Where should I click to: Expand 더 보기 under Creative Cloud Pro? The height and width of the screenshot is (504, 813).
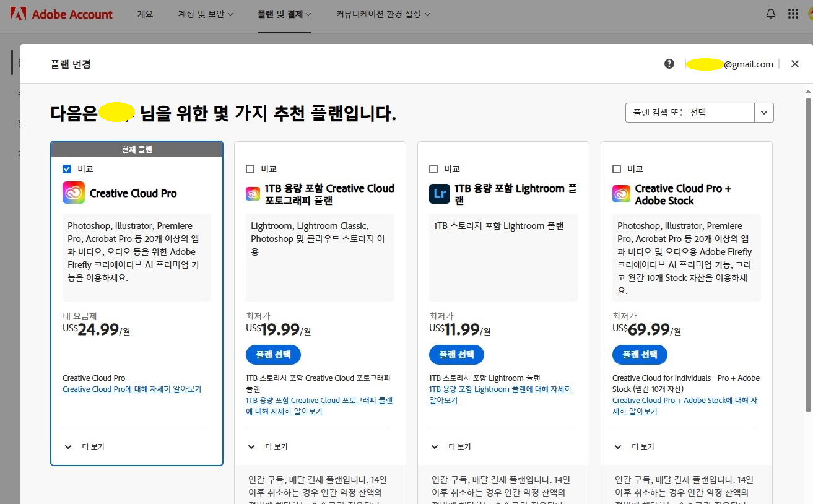pyautogui.click(x=84, y=446)
